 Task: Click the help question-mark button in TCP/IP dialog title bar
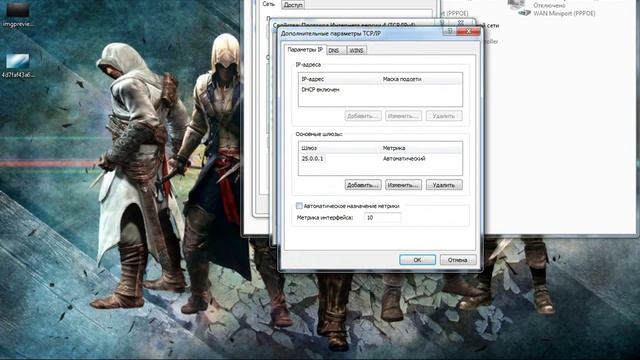point(449,31)
